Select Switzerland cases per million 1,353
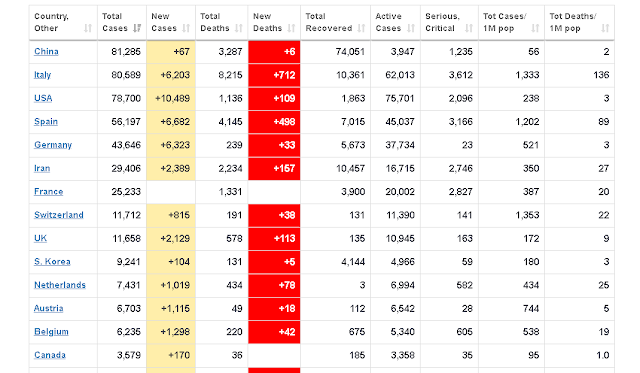Screen dimensions: 640x373 click(527, 215)
